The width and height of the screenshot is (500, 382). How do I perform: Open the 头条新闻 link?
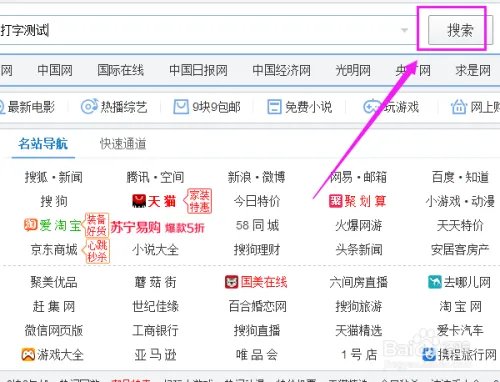(358, 250)
